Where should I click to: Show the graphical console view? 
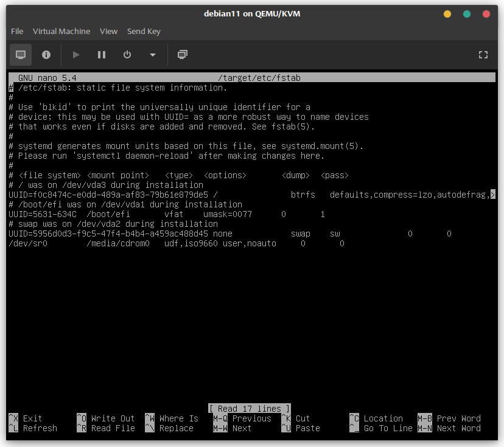pyautogui.click(x=21, y=55)
